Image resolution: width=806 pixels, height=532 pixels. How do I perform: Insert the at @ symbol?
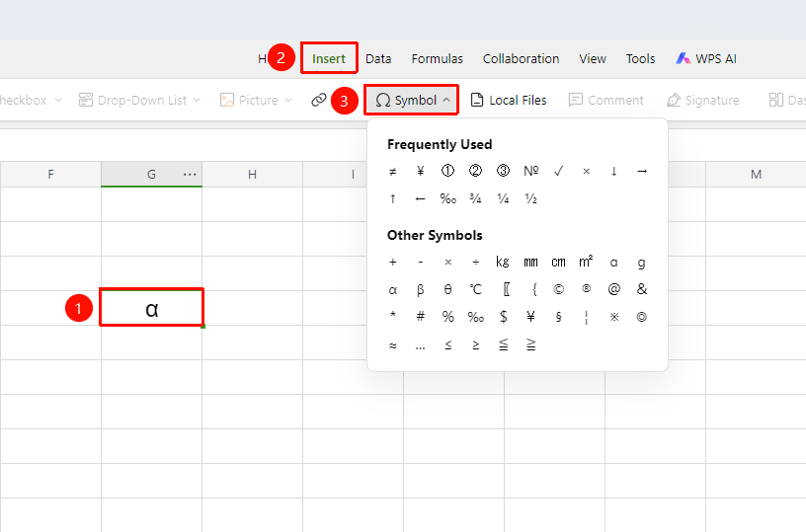pyautogui.click(x=613, y=289)
